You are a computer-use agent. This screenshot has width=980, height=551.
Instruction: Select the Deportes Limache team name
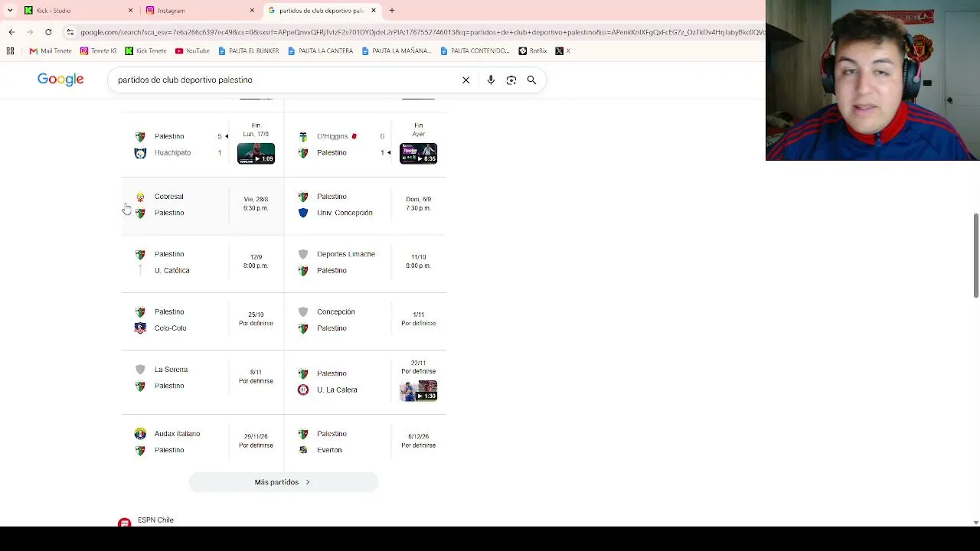coord(346,254)
